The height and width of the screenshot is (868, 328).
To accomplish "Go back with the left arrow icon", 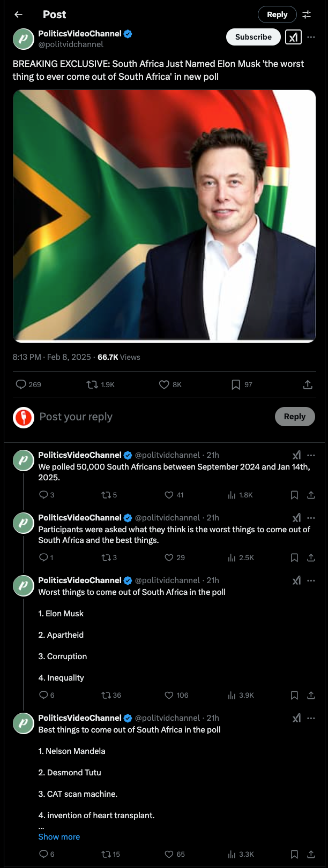I will point(19,14).
